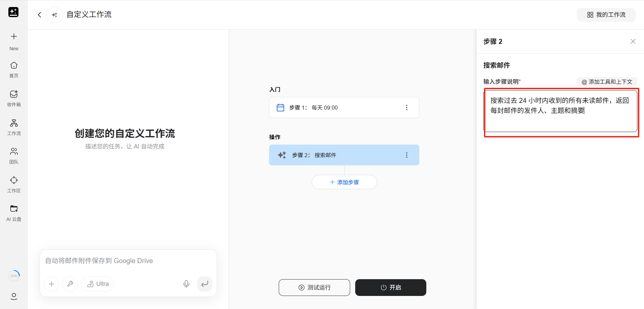The height and width of the screenshot is (309, 644).
Task: Click the New plus icon in sidebar
Action: [14, 37]
